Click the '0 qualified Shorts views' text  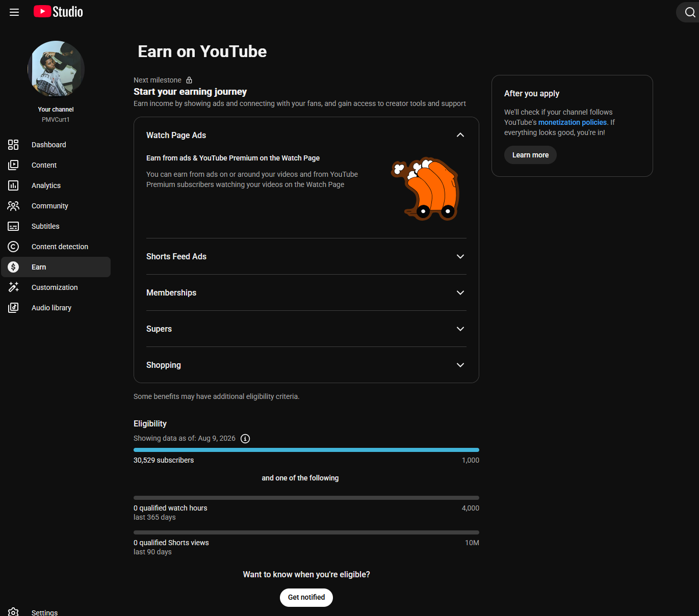tap(171, 543)
